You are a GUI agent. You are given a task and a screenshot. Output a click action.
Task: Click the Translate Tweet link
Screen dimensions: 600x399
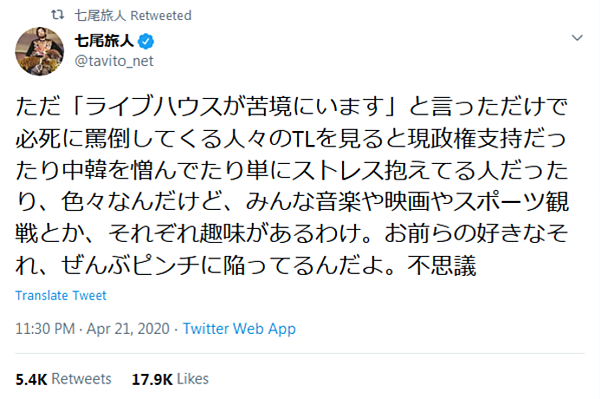[61, 296]
